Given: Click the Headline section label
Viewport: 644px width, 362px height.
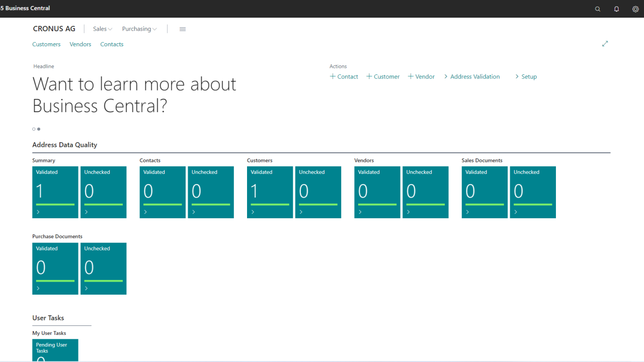Looking at the screenshot, I should coord(44,66).
